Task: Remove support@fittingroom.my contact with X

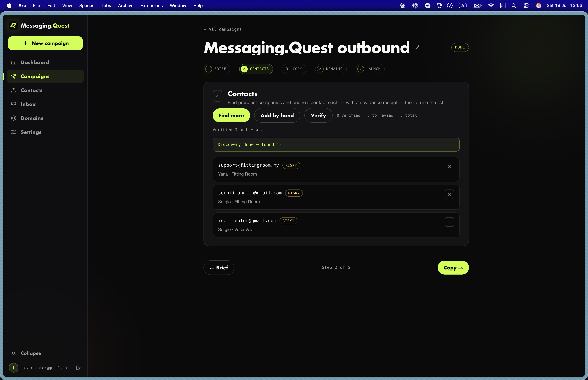Action: pos(449,167)
